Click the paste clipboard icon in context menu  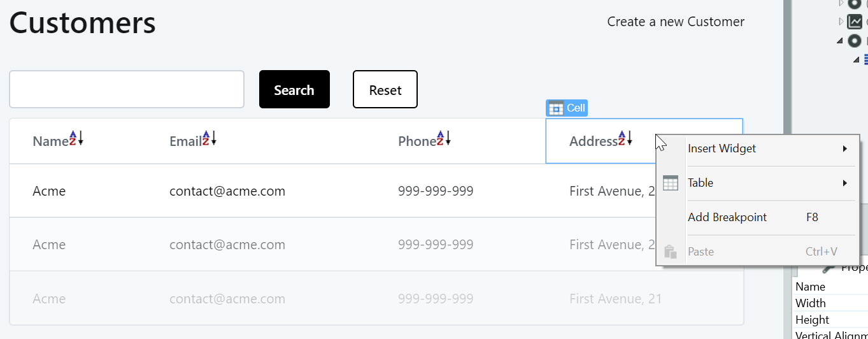pyautogui.click(x=670, y=252)
